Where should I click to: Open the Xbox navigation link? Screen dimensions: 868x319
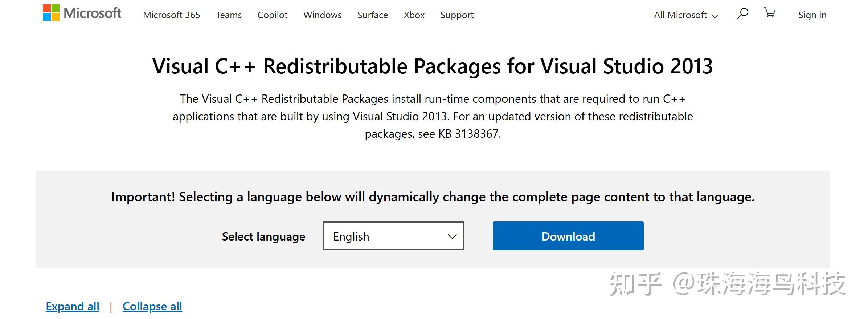coord(414,15)
